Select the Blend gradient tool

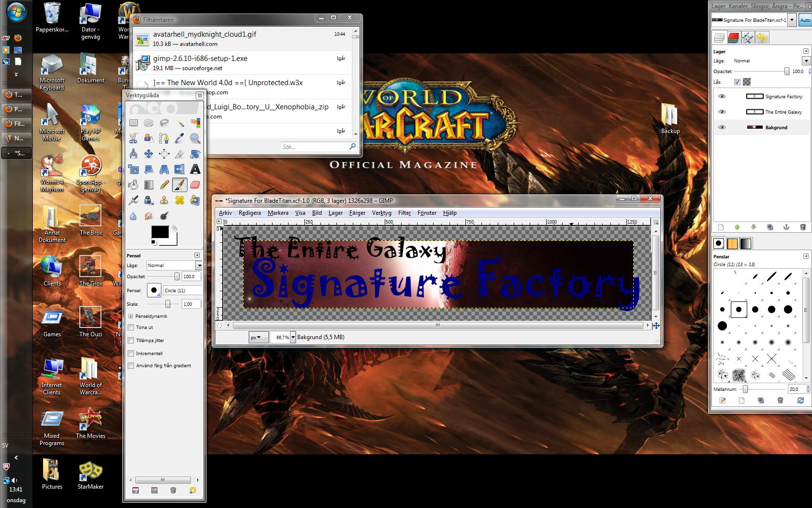click(149, 185)
